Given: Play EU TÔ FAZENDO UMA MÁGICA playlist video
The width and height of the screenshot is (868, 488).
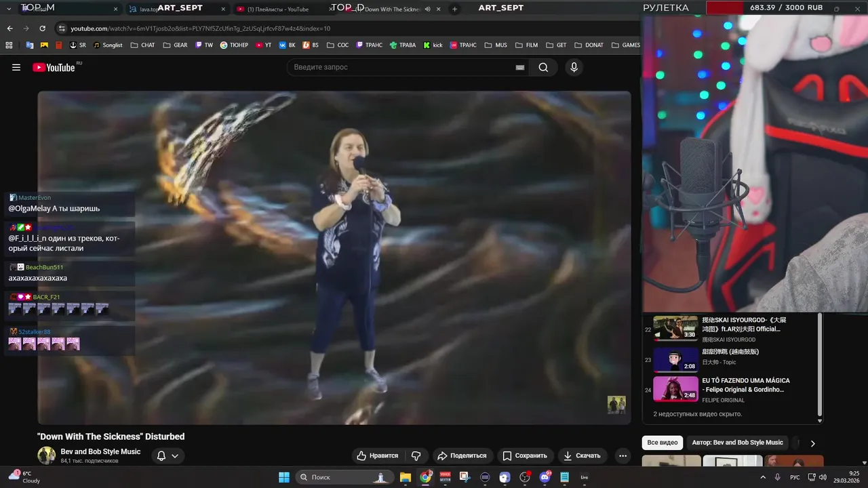Looking at the screenshot, I should pyautogui.click(x=729, y=390).
